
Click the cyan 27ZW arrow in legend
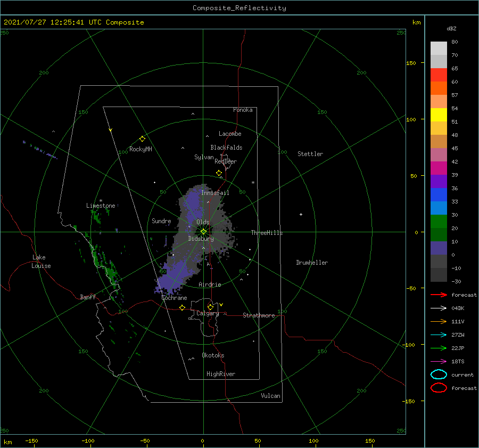439,335
